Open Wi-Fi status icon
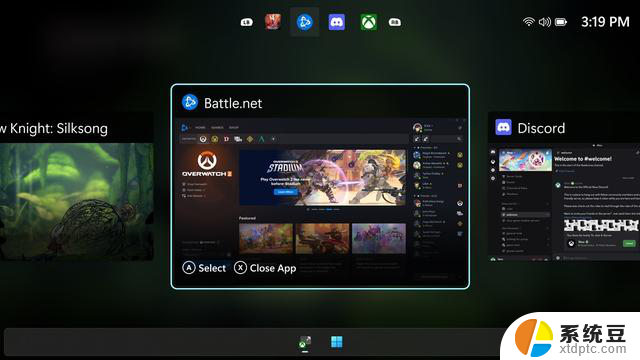 pos(529,22)
